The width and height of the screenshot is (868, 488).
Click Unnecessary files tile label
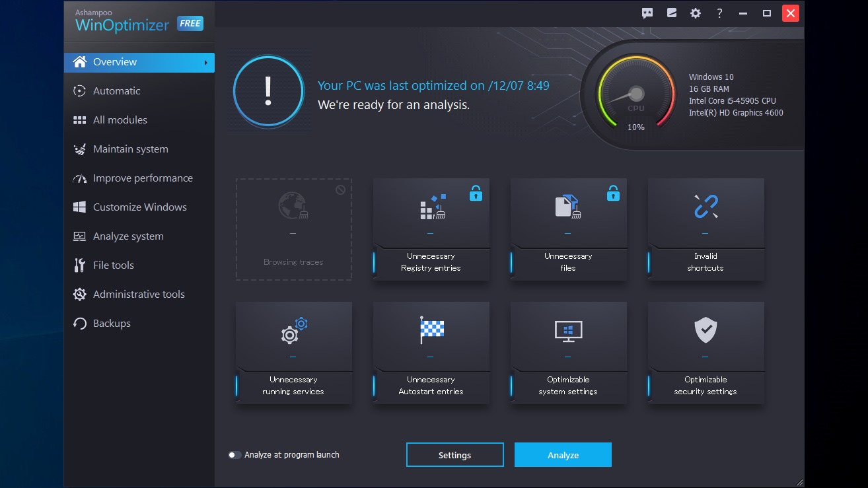tap(568, 262)
